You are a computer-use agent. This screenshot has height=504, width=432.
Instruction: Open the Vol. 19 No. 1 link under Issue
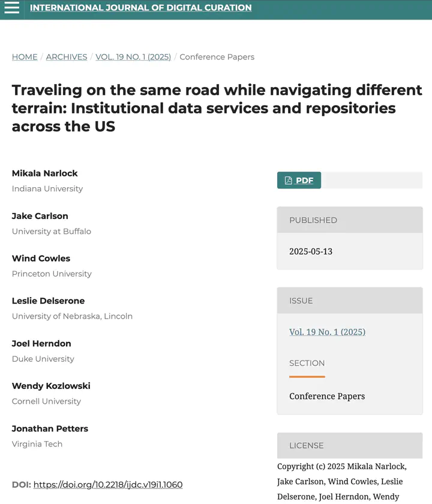pyautogui.click(x=327, y=332)
